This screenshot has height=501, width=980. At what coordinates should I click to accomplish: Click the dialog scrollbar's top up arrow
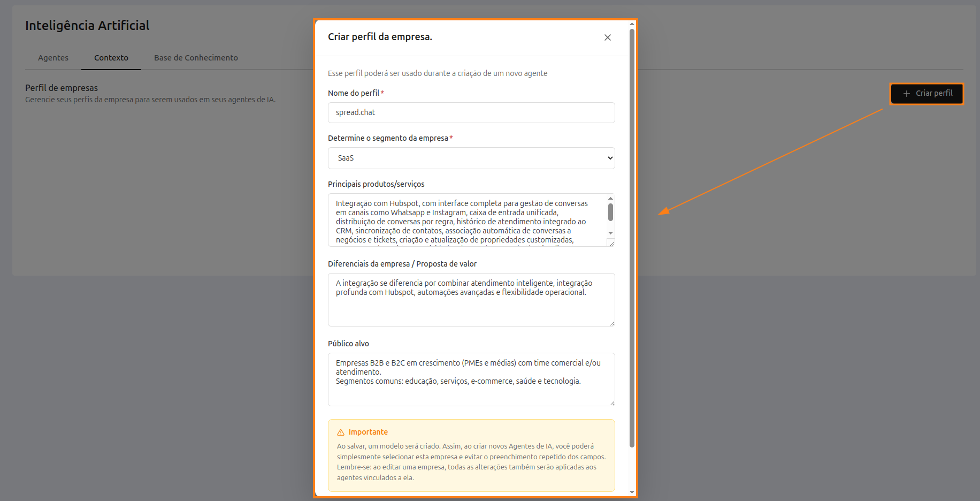click(x=632, y=24)
